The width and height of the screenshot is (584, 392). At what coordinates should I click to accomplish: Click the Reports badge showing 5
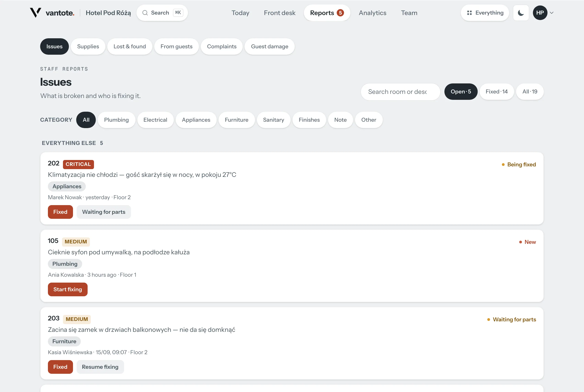pyautogui.click(x=340, y=13)
